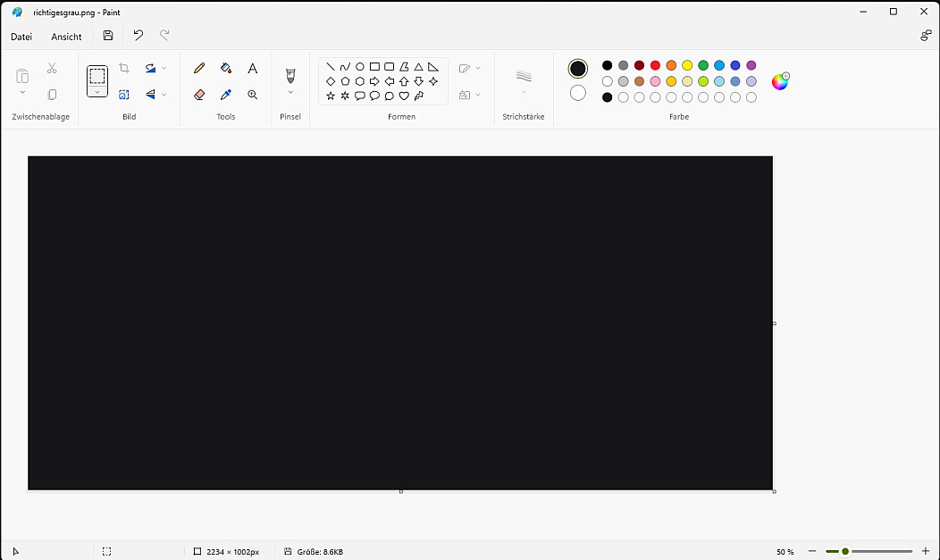Activate the primary color 1 circle
This screenshot has height=560, width=940.
point(578,69)
